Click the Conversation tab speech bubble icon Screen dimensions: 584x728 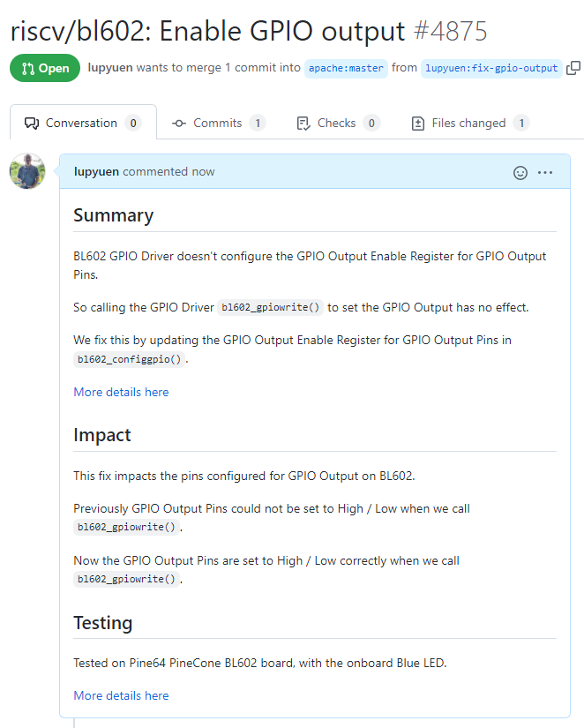pyautogui.click(x=32, y=123)
